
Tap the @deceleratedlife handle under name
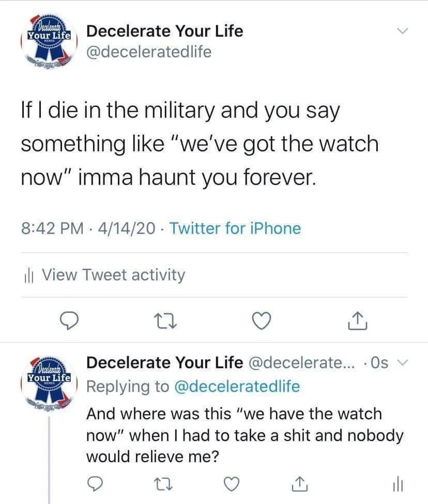tap(148, 52)
